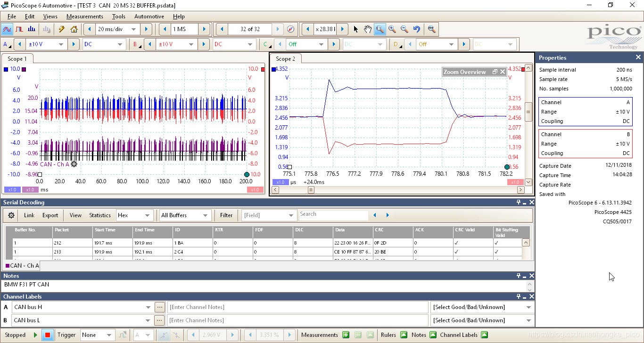Click the green start capture arrow
Image resolution: width=644 pixels, height=343 pixels.
pos(35,335)
